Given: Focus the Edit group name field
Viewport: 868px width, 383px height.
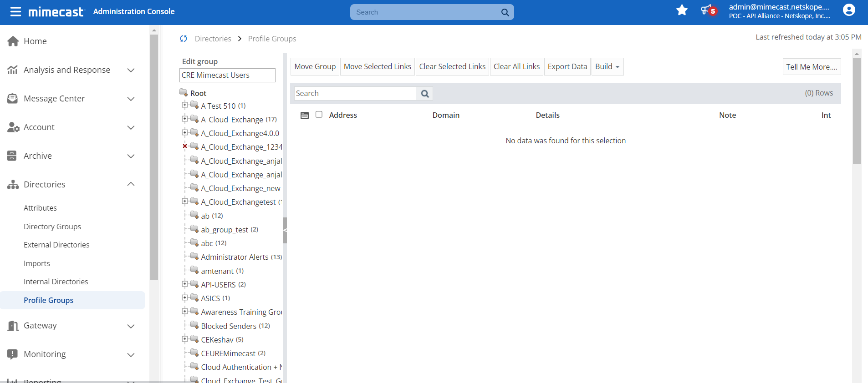Looking at the screenshot, I should pyautogui.click(x=227, y=75).
